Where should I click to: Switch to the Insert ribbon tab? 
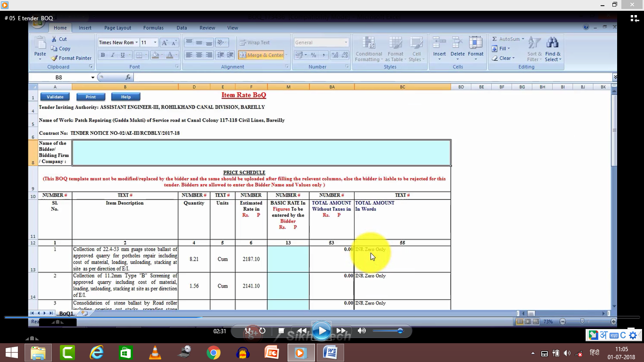click(x=85, y=28)
